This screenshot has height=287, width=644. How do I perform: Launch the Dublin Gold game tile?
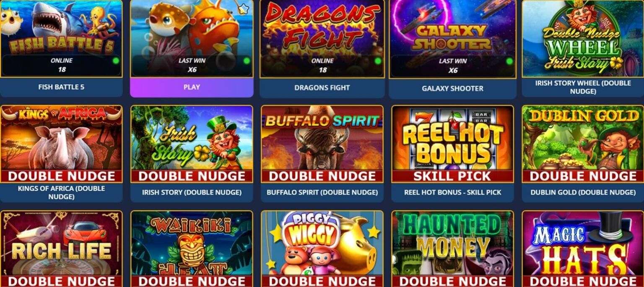click(x=583, y=144)
